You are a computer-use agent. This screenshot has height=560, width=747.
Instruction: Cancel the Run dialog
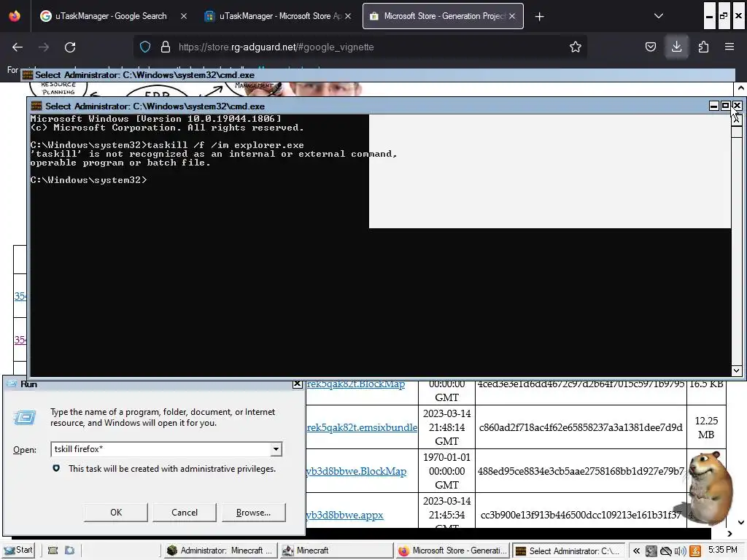pos(185,513)
